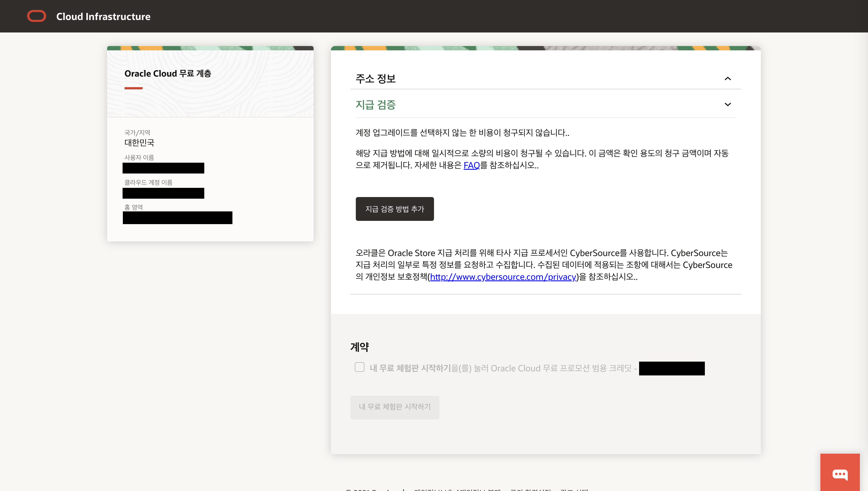Click the red Oracle logo icon
Screen dimensions: 868x491
point(37,16)
